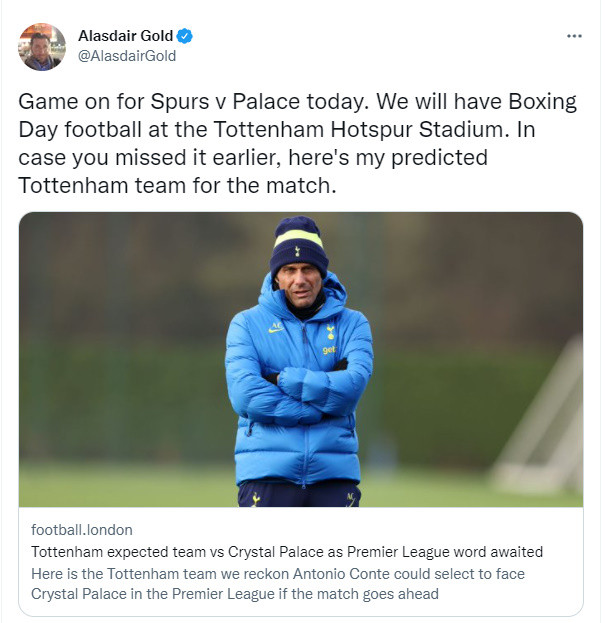Click the Tottenham crest on Conte's beanie
This screenshot has width=605, height=623.
pyautogui.click(x=297, y=251)
